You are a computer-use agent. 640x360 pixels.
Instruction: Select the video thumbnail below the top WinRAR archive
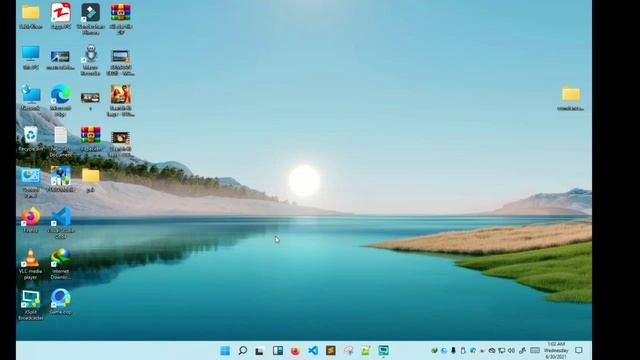coord(120,62)
